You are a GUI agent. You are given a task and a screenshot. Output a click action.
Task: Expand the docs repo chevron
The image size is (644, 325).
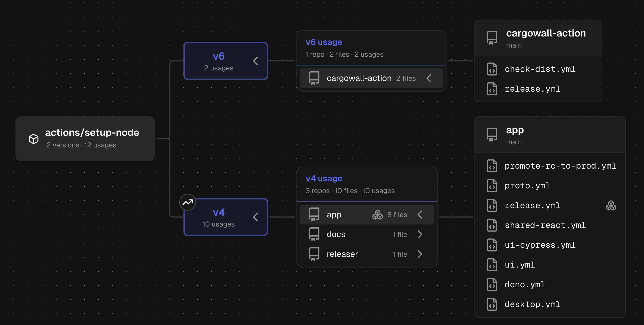(420, 234)
